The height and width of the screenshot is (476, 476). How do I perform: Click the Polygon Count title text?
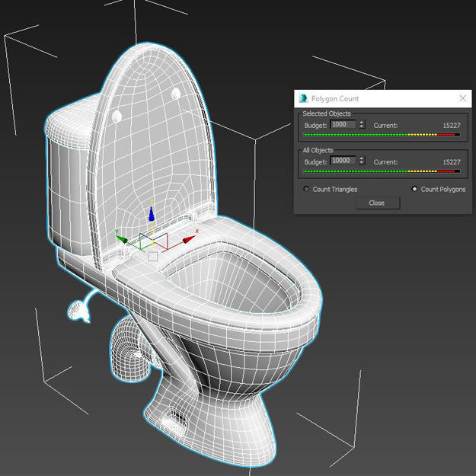pos(335,99)
